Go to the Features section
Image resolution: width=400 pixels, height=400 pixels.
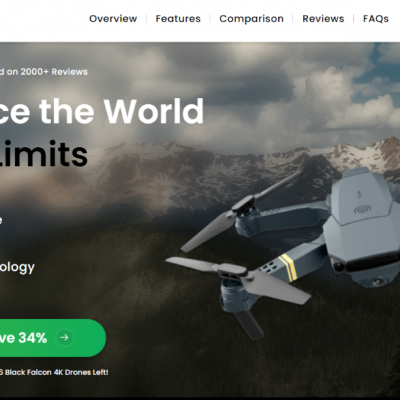pyautogui.click(x=178, y=19)
